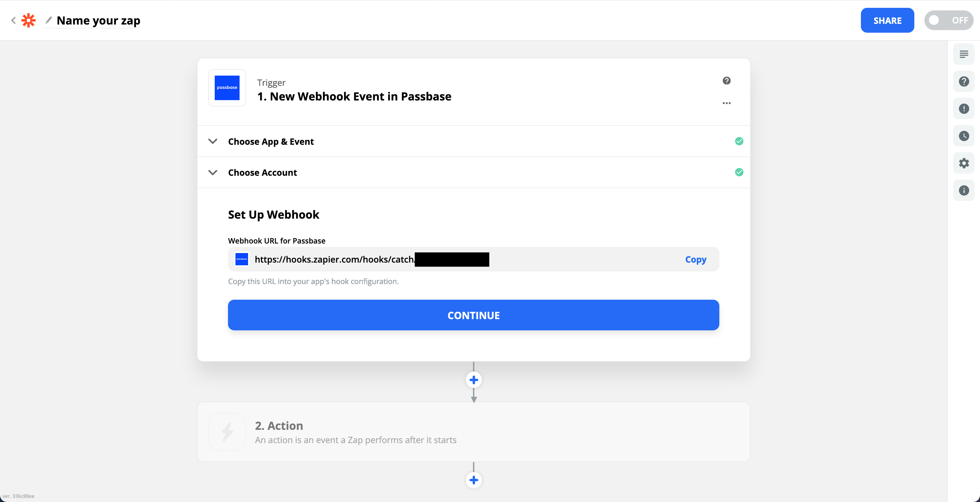Viewport: 980px width, 502px height.
Task: Select the webhook URL field
Action: 473,260
